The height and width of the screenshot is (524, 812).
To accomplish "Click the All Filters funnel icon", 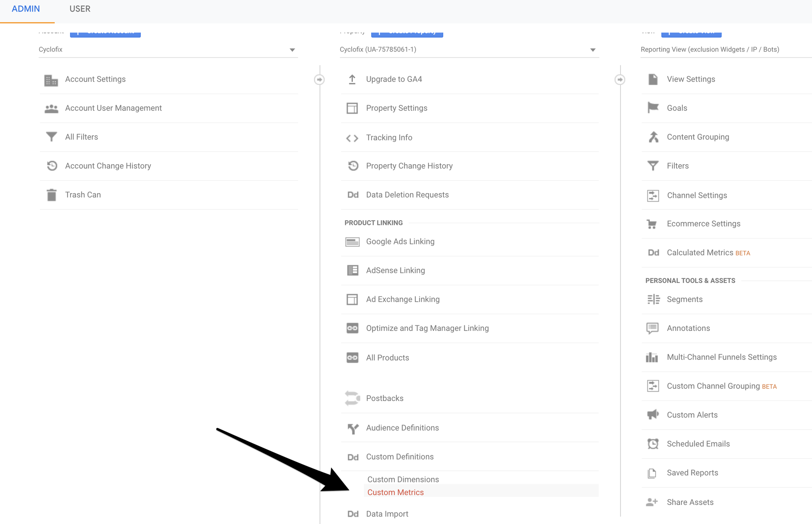I will [x=51, y=137].
